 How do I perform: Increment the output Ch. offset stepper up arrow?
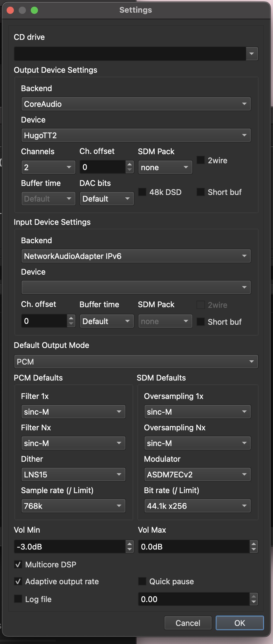pos(130,164)
